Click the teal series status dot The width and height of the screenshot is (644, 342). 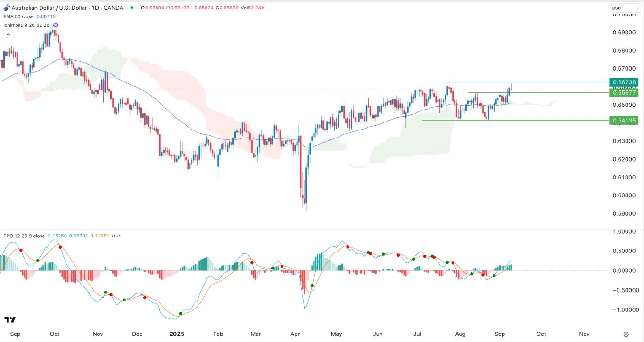[132, 8]
